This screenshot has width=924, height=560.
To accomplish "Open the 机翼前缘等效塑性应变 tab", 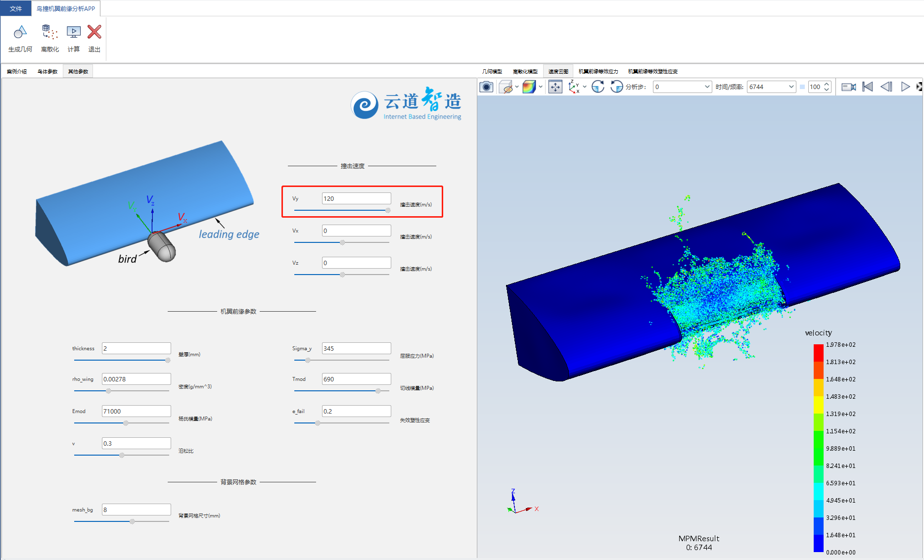I will 653,72.
